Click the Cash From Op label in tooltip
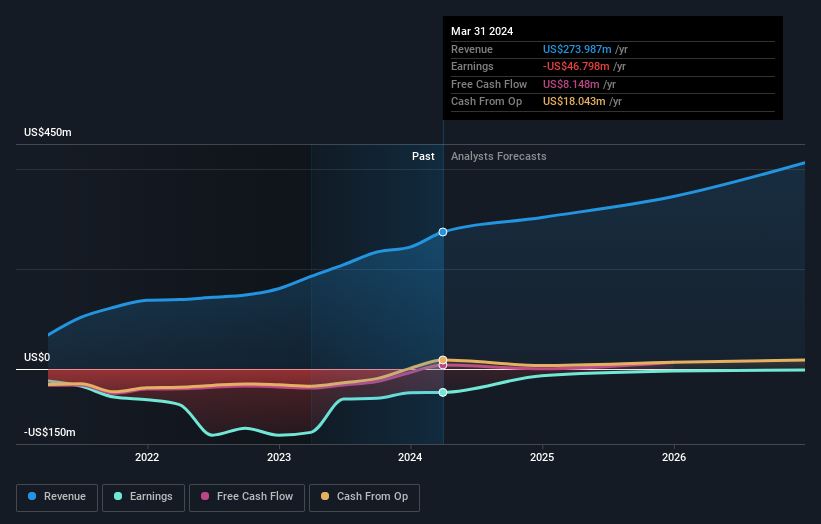 point(486,102)
